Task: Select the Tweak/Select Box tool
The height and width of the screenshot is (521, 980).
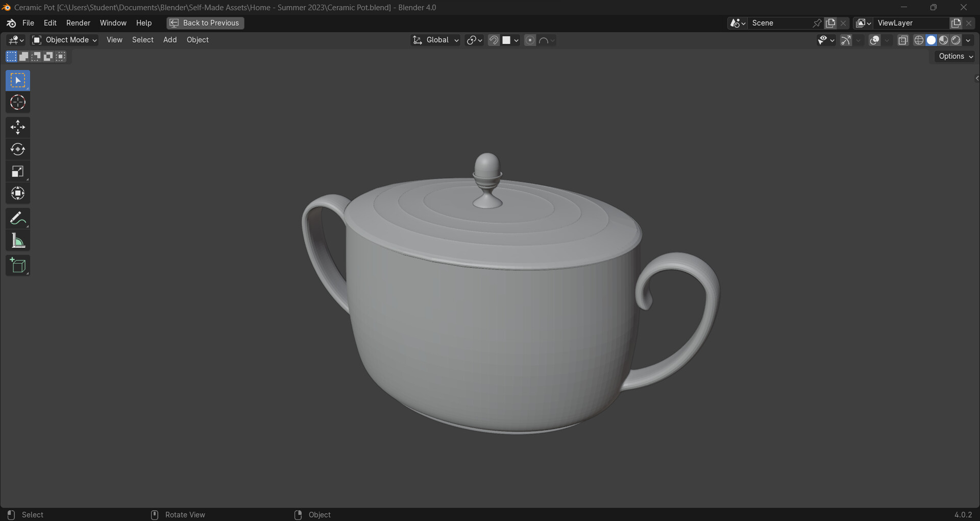Action: tap(18, 80)
